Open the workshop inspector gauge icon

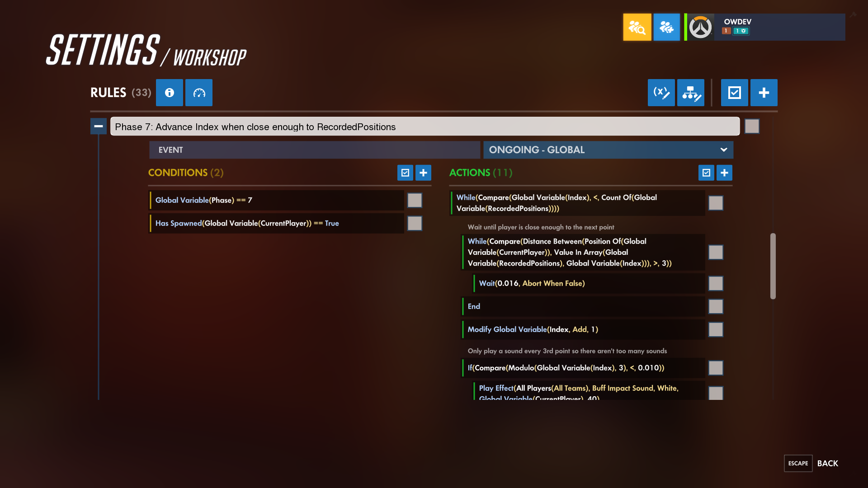[x=199, y=93]
